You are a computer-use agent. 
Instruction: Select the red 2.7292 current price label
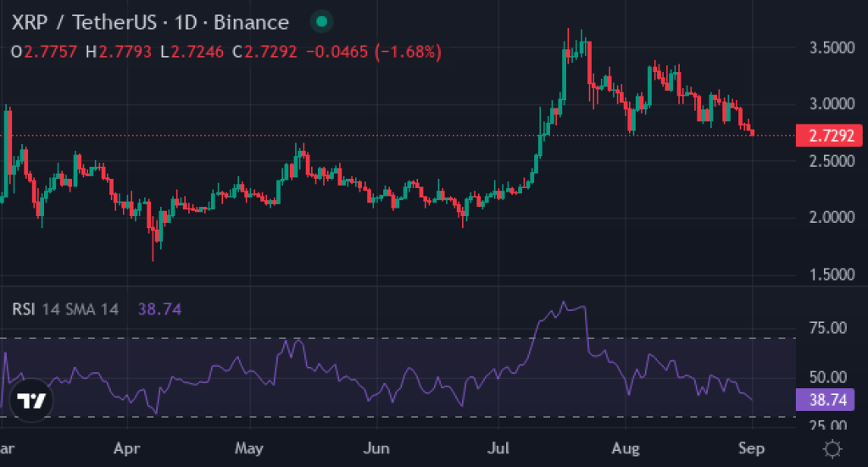pos(829,136)
